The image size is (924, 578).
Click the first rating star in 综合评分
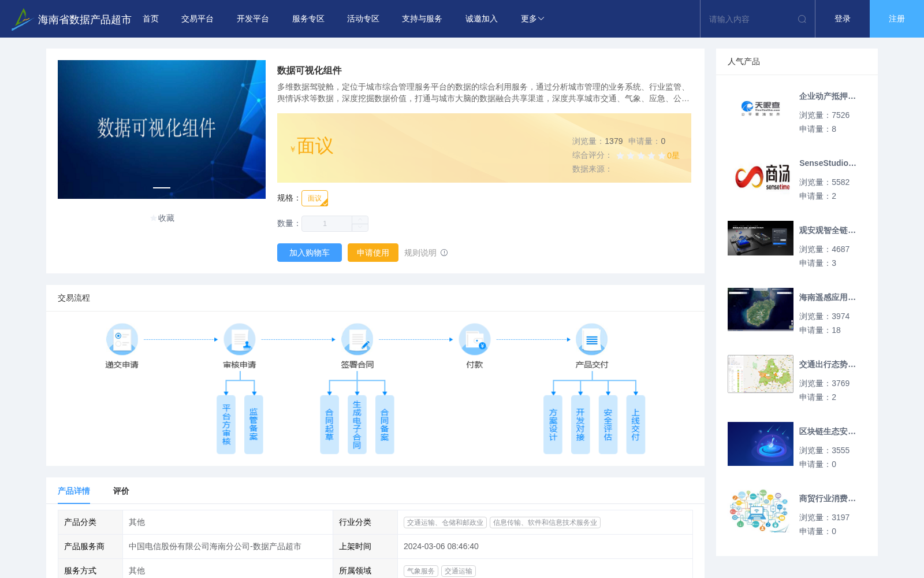(620, 155)
